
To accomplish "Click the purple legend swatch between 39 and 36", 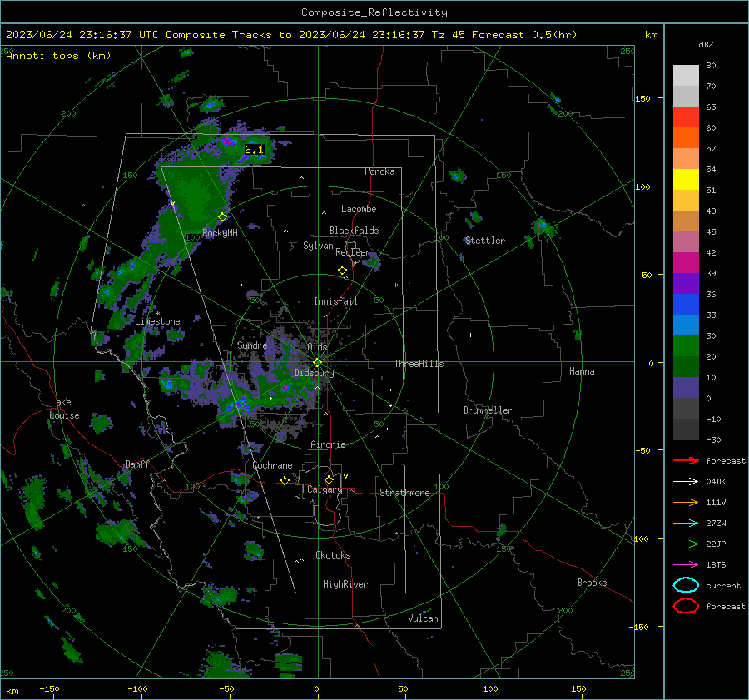I will point(686,284).
